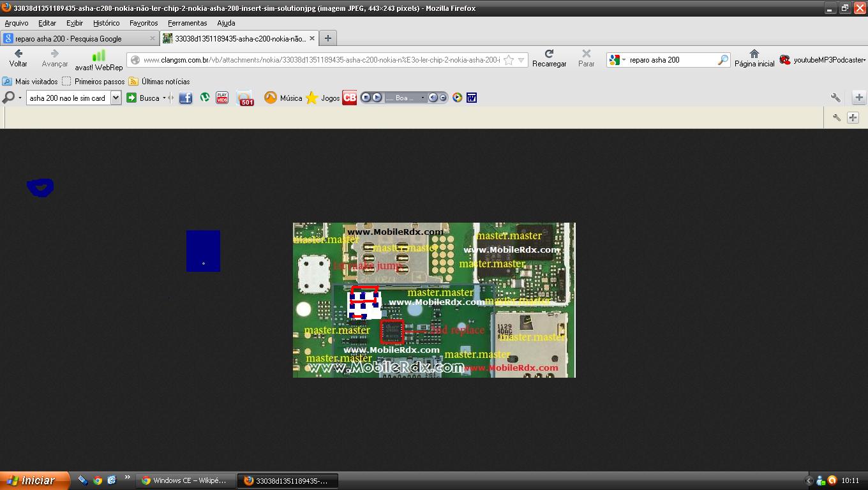Open the avast! WebRep rating icon

click(98, 60)
